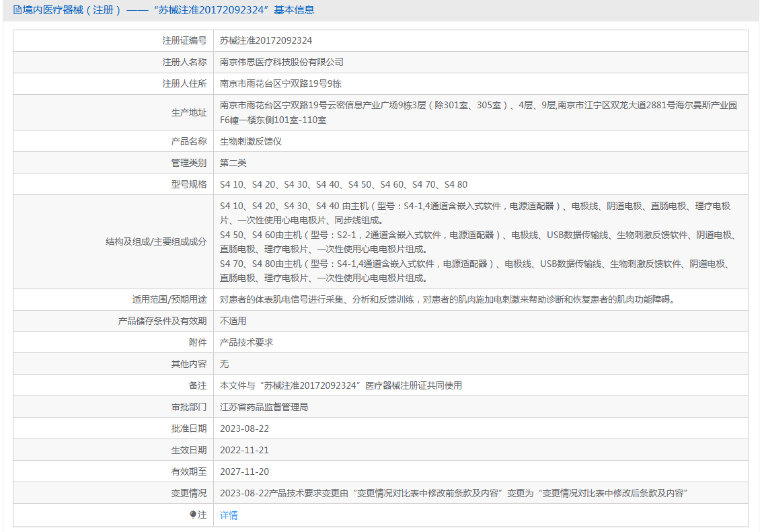Click the 变更情况 row description text

pos(453,493)
